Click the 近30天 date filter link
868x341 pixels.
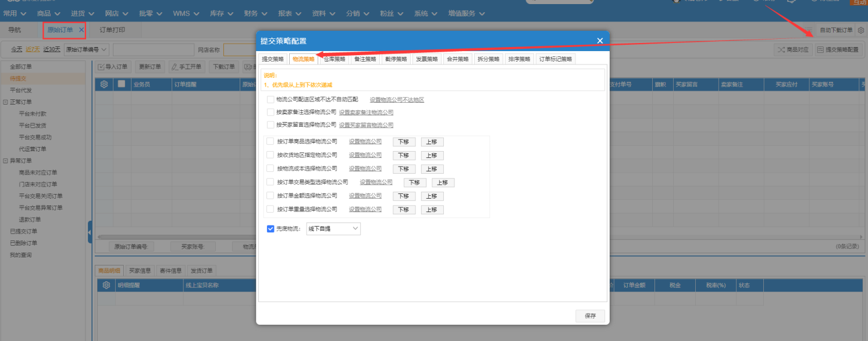52,50
